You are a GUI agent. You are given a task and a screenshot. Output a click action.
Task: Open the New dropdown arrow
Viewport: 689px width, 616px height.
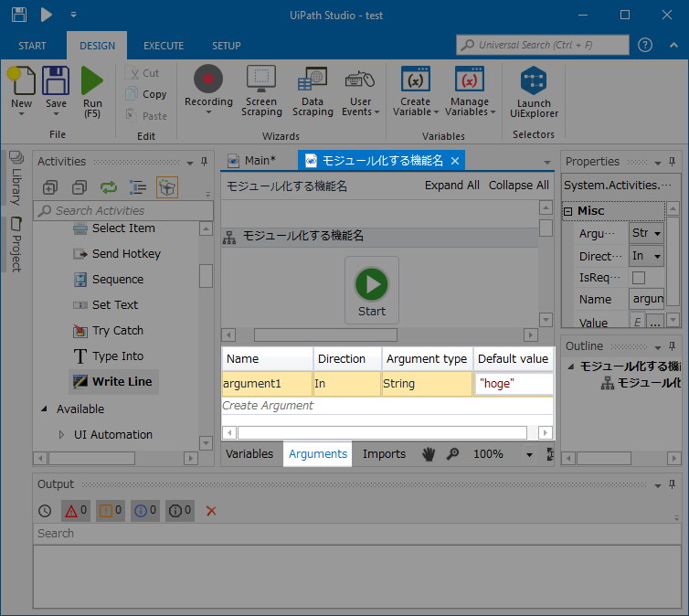point(21,114)
